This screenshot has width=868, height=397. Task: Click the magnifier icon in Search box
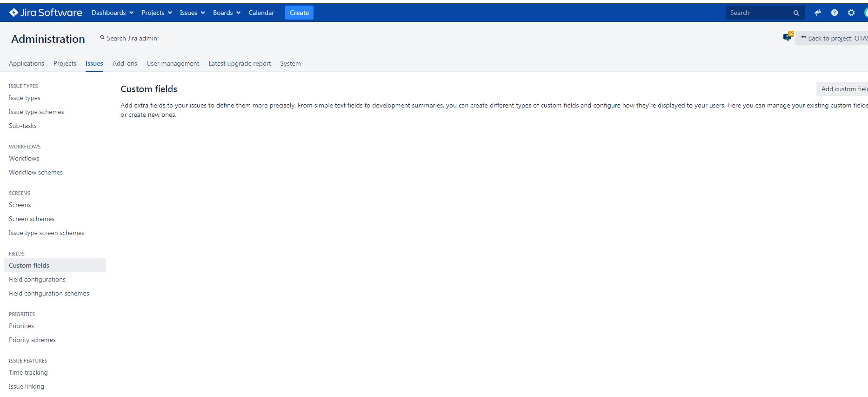[x=796, y=13]
